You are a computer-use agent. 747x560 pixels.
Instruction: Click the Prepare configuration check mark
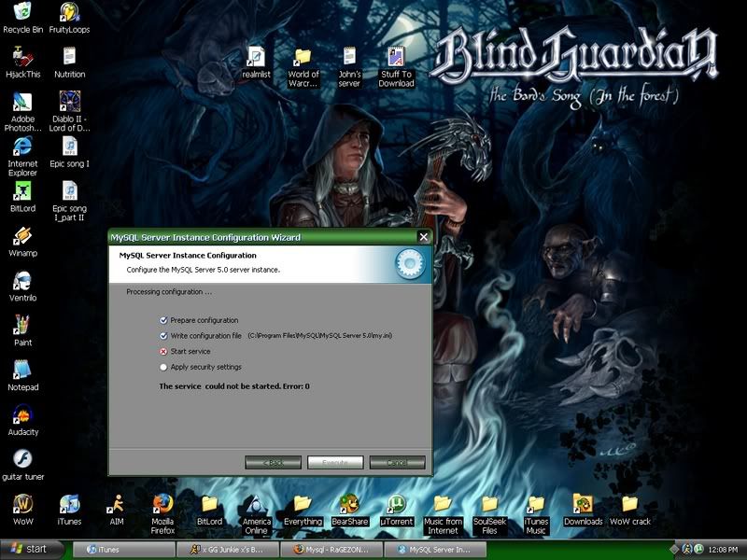point(163,320)
